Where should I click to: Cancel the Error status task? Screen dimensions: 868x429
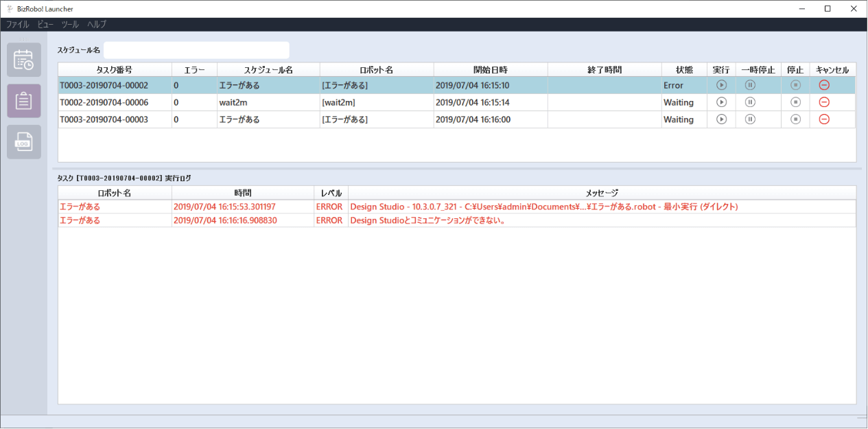pyautogui.click(x=824, y=85)
